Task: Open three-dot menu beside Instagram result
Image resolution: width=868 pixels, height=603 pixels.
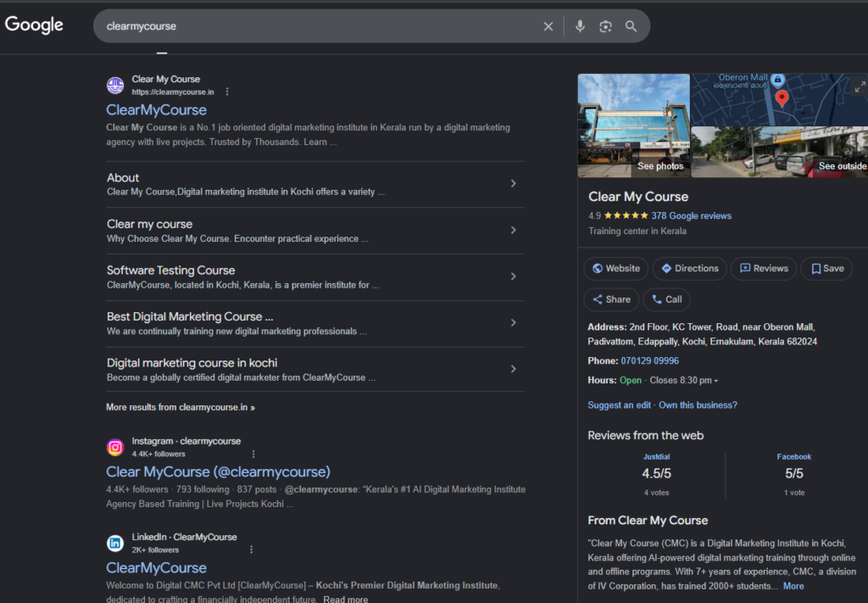Action: point(253,454)
